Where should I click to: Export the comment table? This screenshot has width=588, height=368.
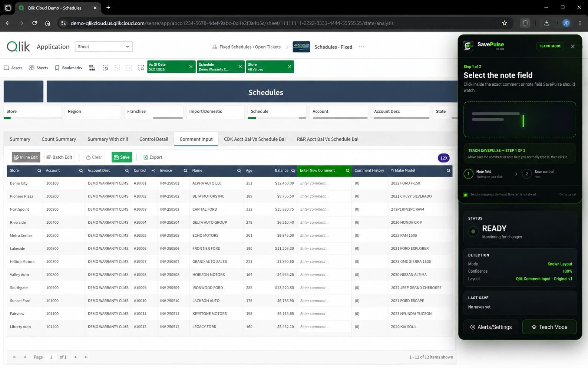(153, 157)
